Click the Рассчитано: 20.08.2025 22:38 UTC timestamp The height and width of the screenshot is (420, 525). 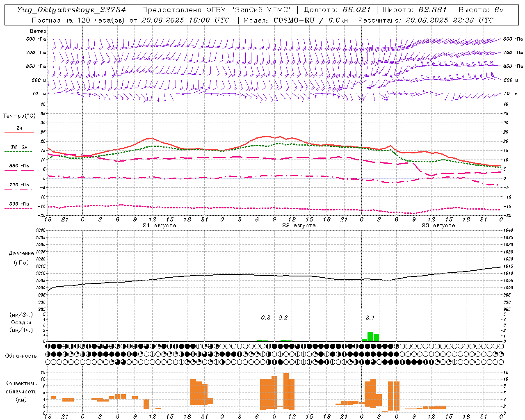point(426,20)
